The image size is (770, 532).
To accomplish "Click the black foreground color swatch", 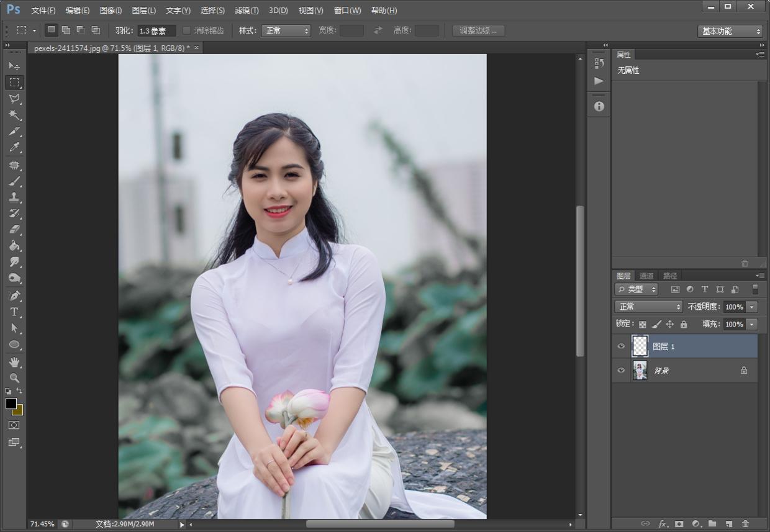I will pyautogui.click(x=11, y=404).
